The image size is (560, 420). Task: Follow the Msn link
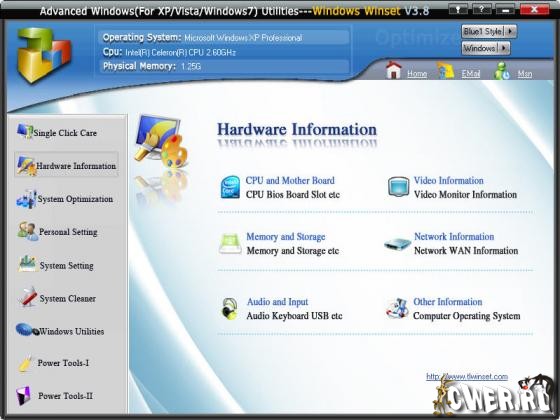pyautogui.click(x=525, y=74)
